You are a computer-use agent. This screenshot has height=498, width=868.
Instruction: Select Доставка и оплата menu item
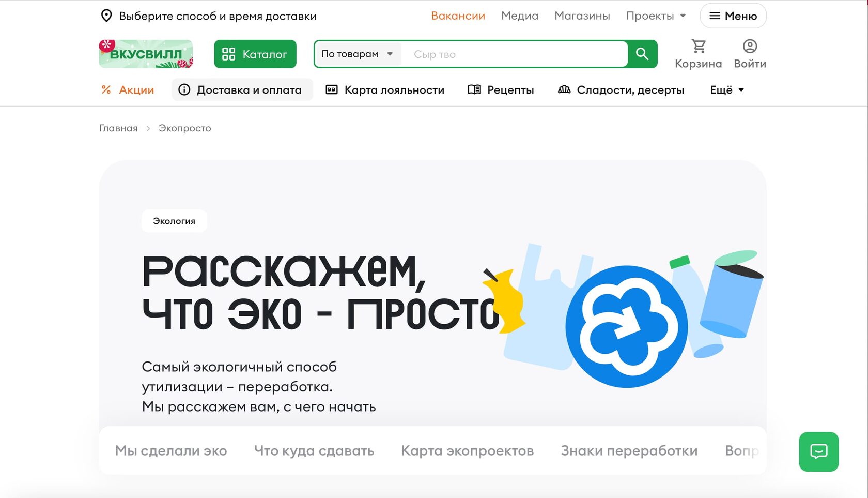(x=242, y=90)
